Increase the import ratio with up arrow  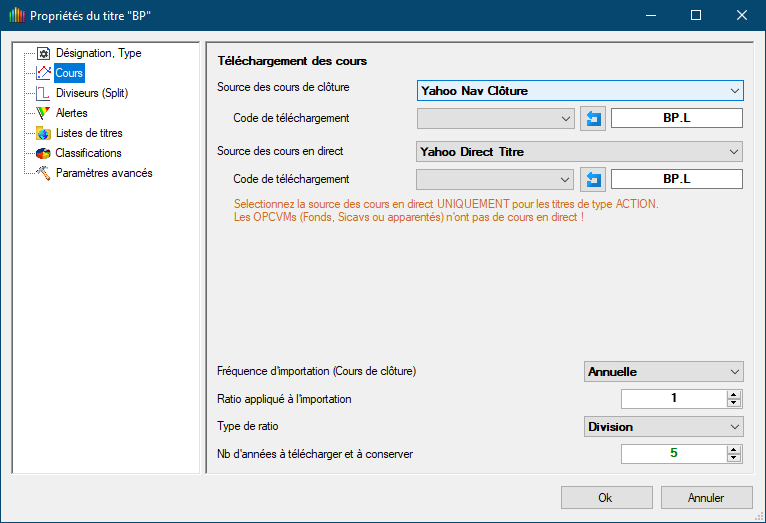734,394
